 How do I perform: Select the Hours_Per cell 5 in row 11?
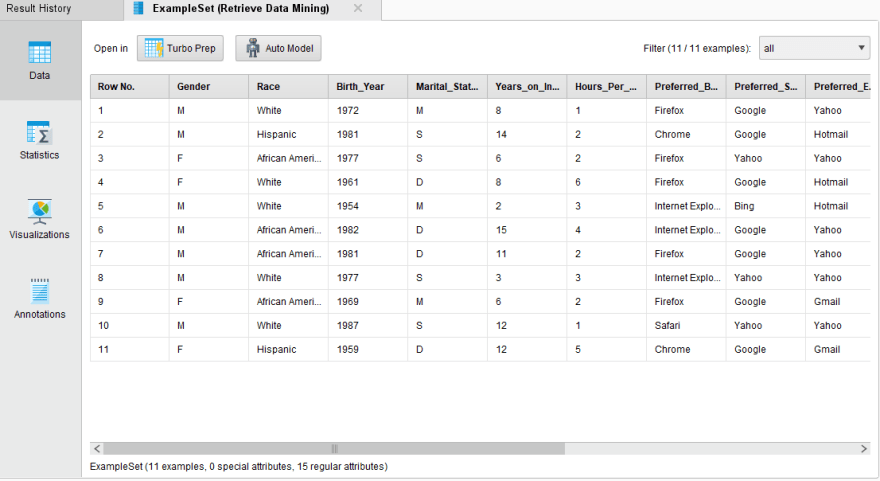(607, 349)
